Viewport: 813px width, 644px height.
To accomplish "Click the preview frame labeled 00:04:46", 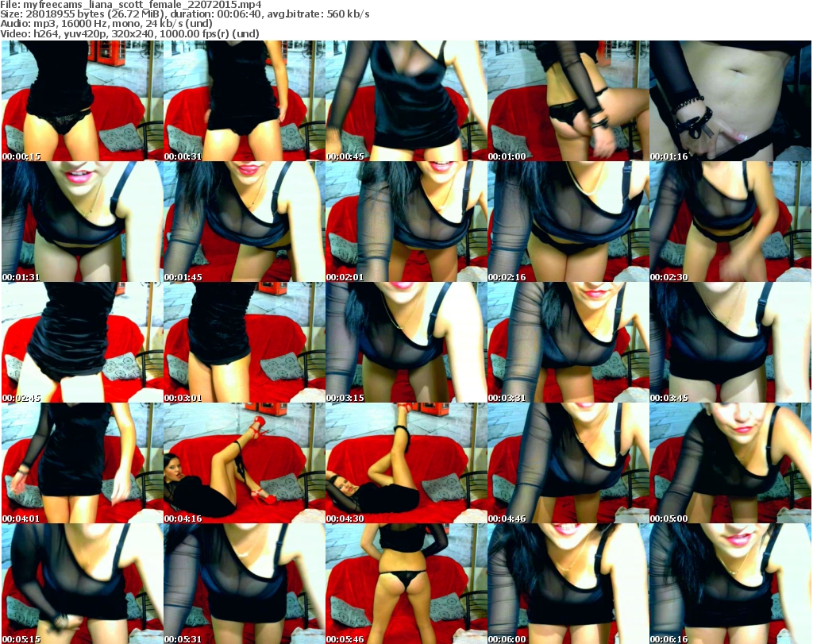I will pos(568,464).
